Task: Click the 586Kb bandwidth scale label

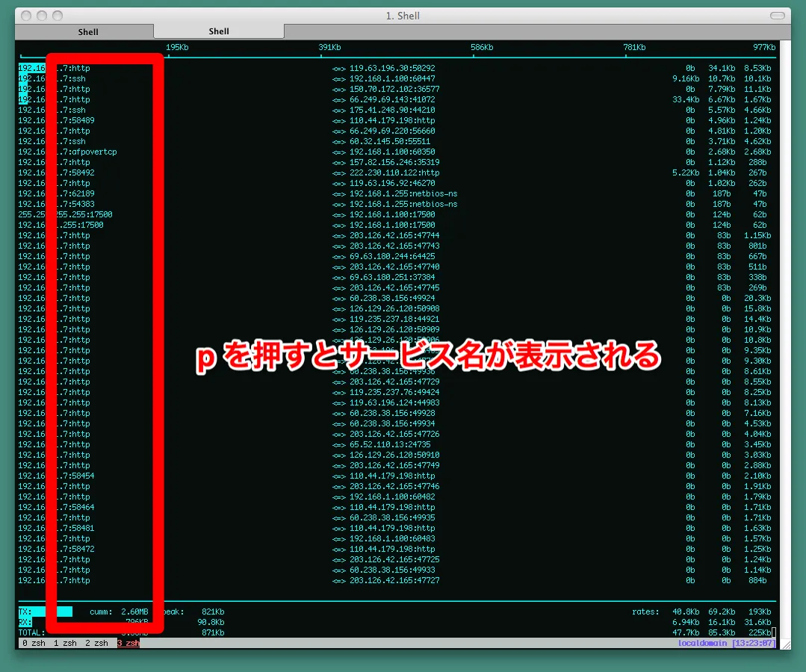Action: (482, 47)
